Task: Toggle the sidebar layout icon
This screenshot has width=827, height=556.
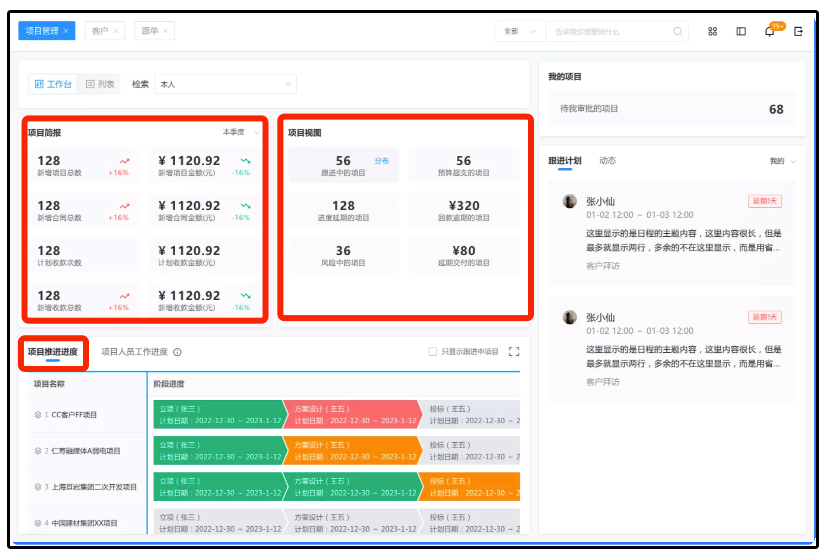Action: [741, 32]
